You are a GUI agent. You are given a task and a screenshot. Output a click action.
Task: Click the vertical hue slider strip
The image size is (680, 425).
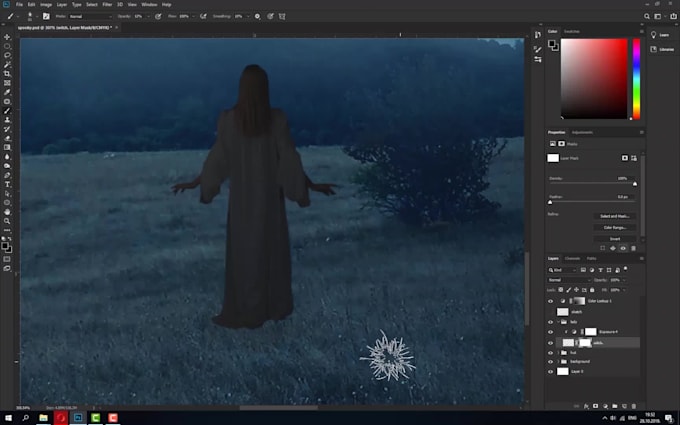pos(636,79)
